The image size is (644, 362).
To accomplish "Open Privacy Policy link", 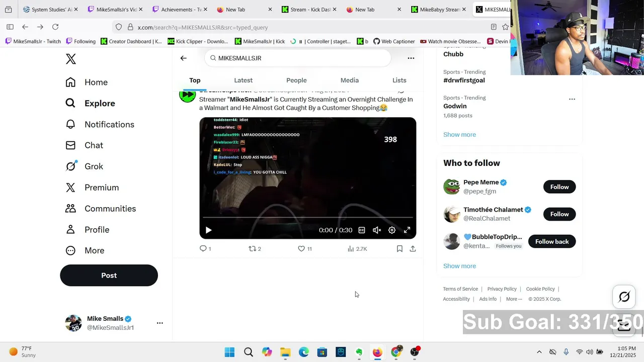I will (502, 289).
